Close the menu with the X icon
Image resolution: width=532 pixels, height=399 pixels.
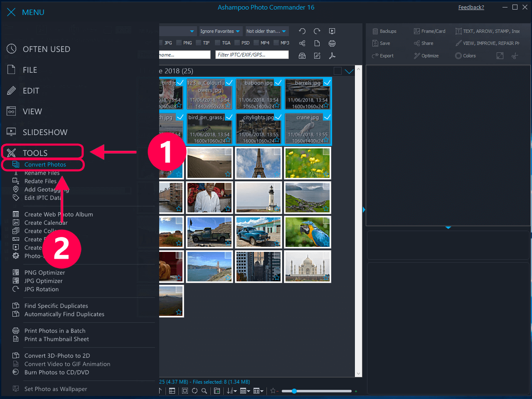[x=11, y=12]
